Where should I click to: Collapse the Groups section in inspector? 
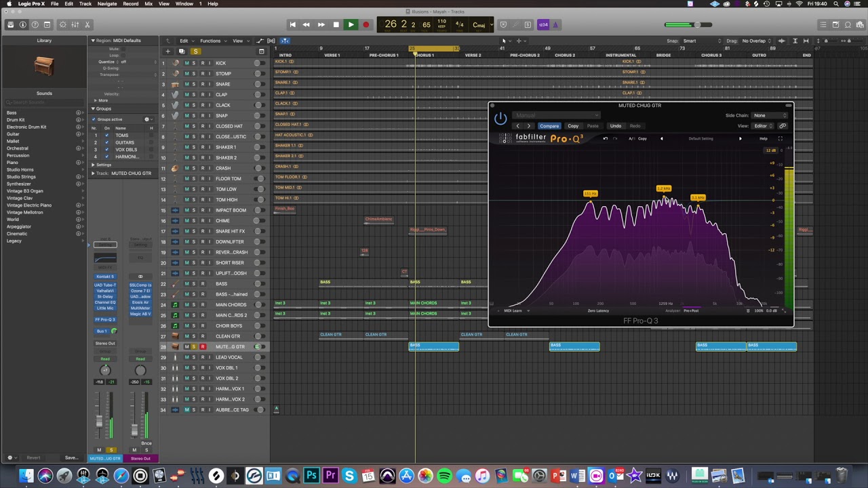point(93,108)
